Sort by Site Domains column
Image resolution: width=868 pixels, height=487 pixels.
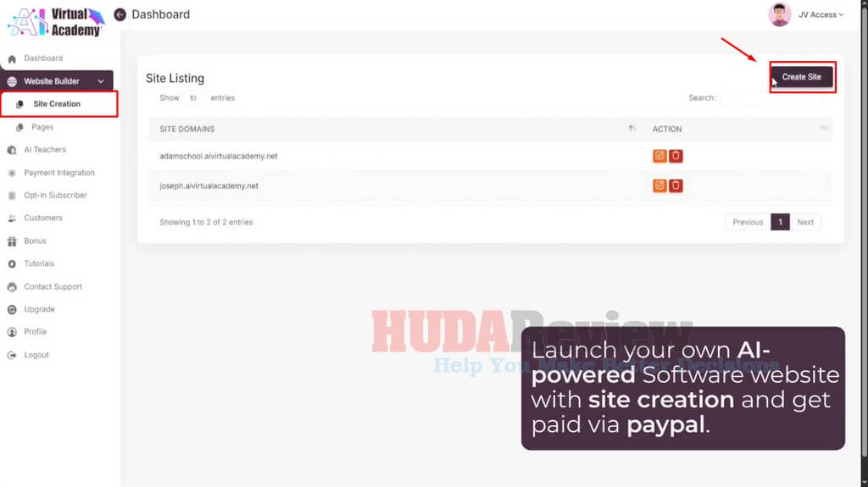(632, 129)
